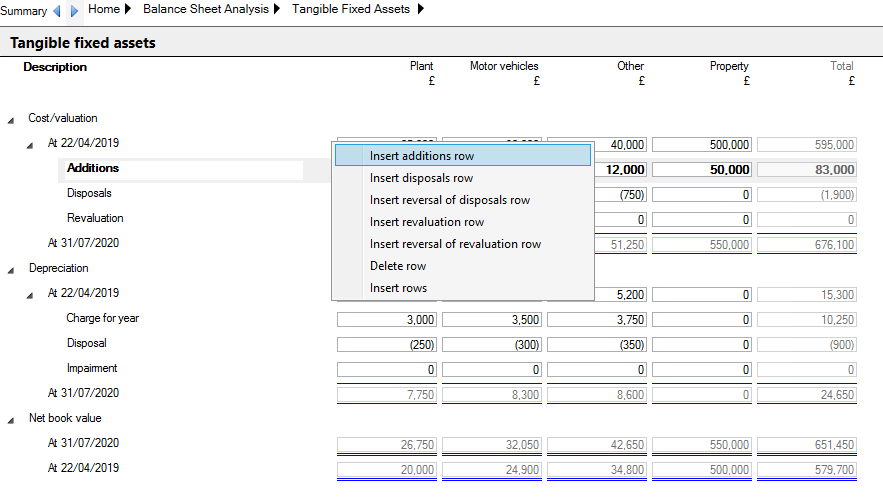Open the Tangible Fixed Assets breadcrumb arrow
The width and height of the screenshot is (883, 503).
pyautogui.click(x=420, y=9)
